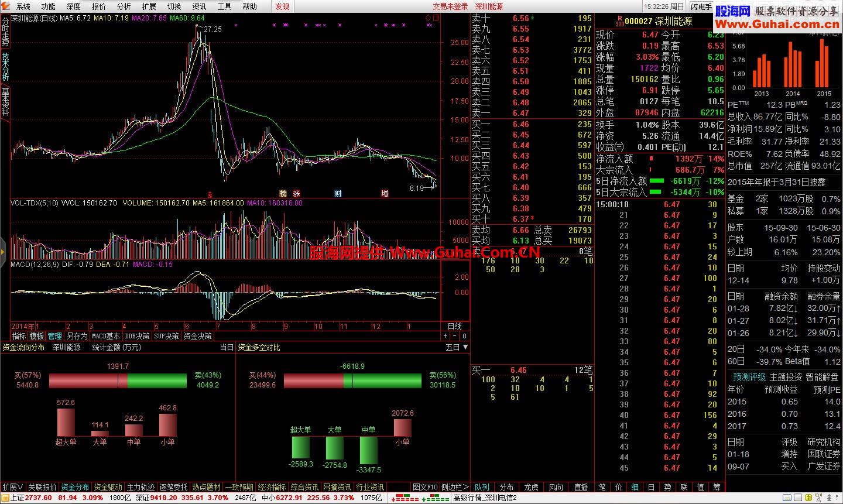
Task: Click the square window icon at chart top-right
Action: 435,18
